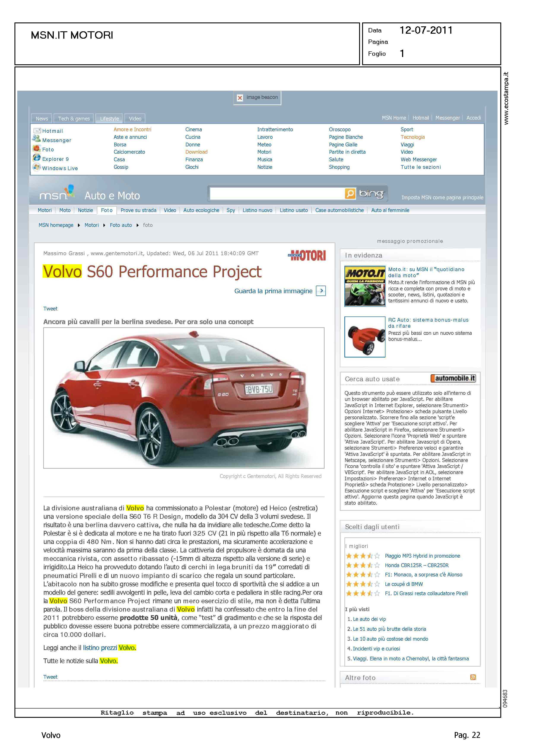Click breadcrumb arrow after Foto auto
This screenshot has height=756, width=539.
137,225
